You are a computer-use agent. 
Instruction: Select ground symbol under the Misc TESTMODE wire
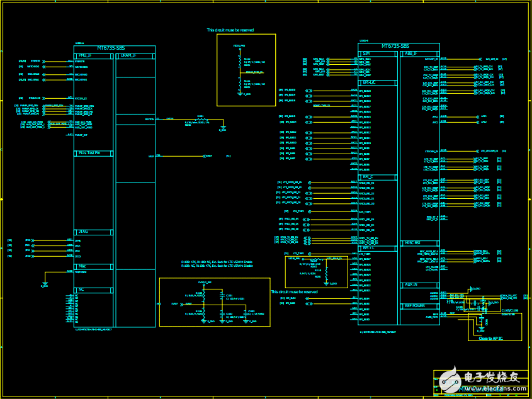coord(44,285)
